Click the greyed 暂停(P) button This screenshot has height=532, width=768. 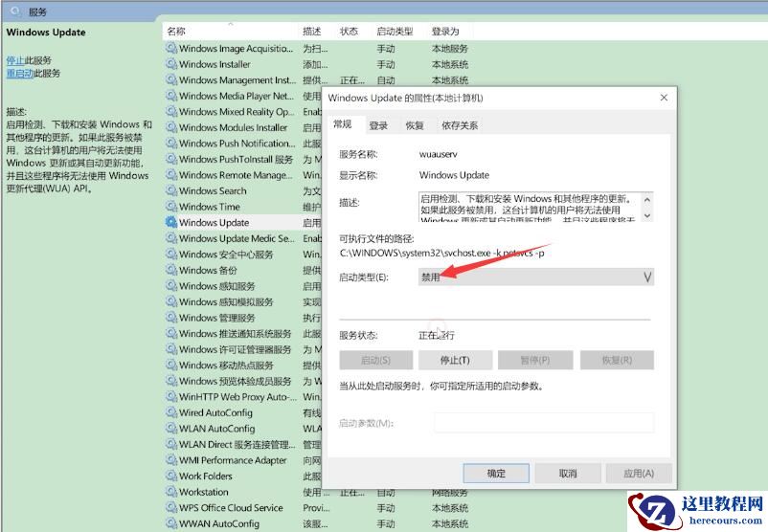point(535,360)
